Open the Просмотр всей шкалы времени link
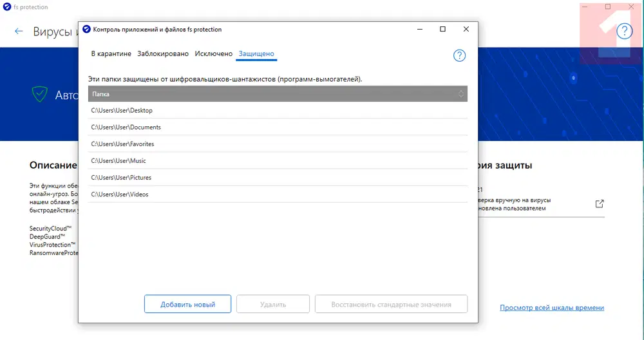Viewport: 644px width, 340px height. [x=552, y=308]
